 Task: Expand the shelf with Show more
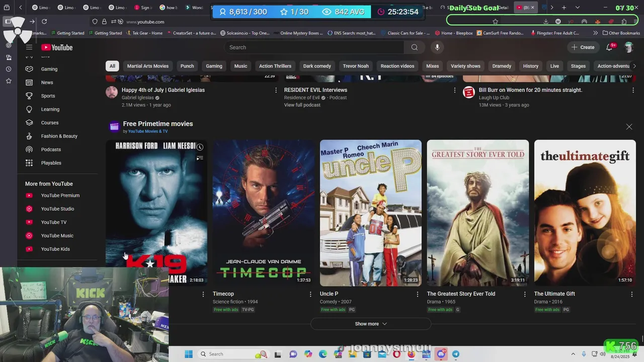click(x=371, y=324)
